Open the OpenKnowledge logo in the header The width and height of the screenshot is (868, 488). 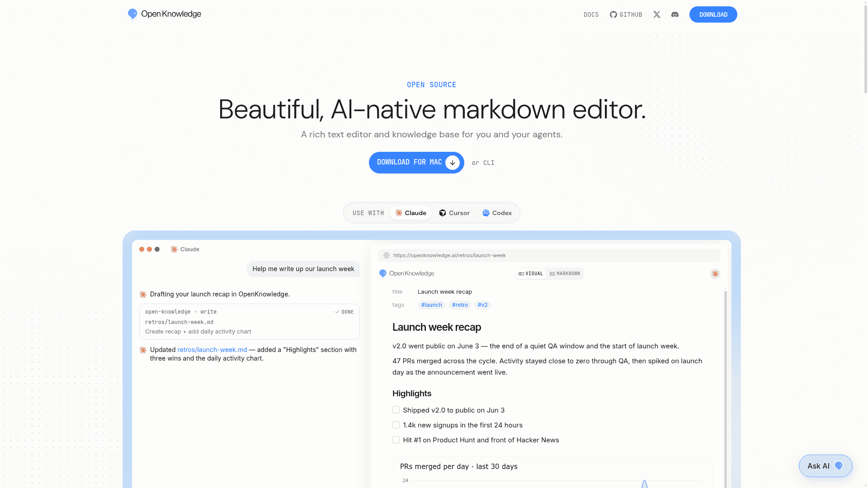tap(164, 14)
